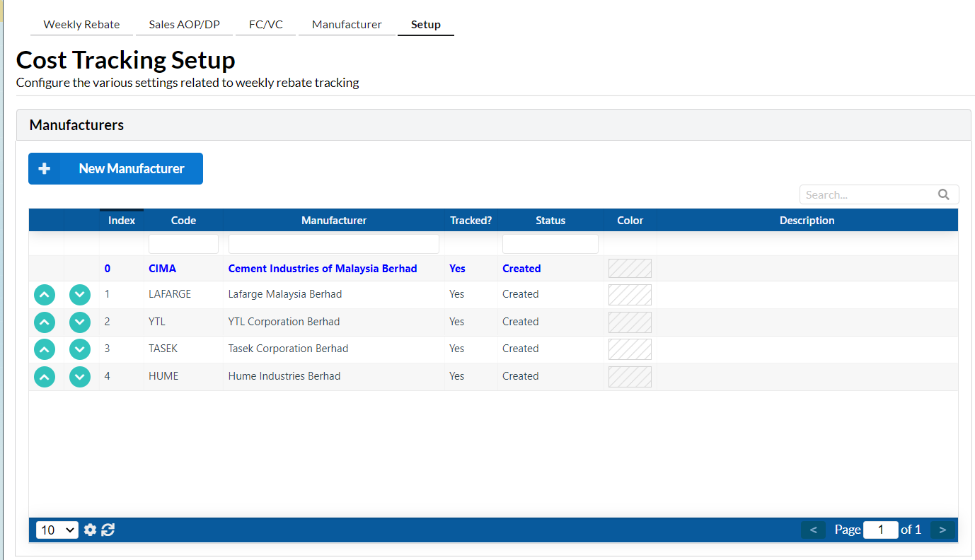Move YTL row up with arrow icon
This screenshot has height=560, width=975.
[45, 322]
